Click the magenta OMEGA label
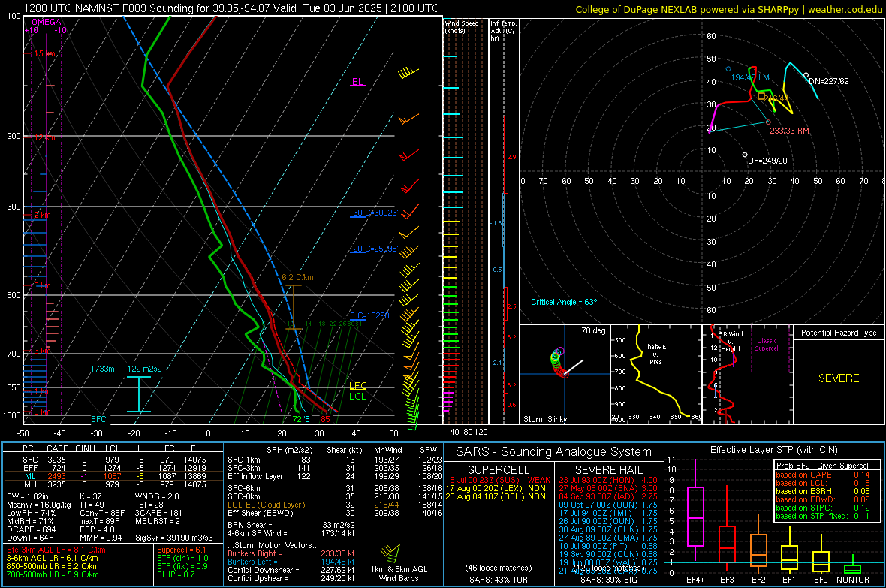The height and width of the screenshot is (588, 886). [x=47, y=22]
